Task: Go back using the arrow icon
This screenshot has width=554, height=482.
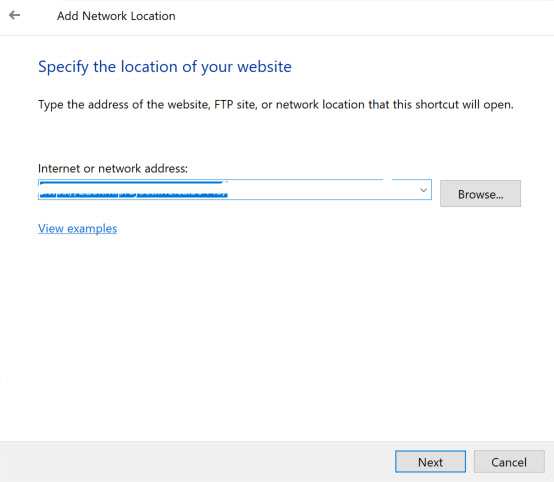Action: (14, 15)
